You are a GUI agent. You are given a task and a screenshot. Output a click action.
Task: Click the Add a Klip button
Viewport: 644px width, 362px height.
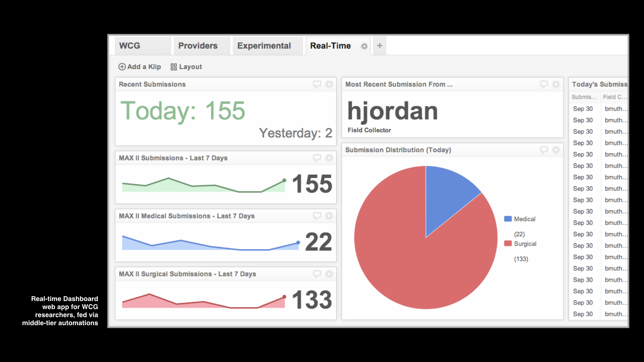click(140, 67)
